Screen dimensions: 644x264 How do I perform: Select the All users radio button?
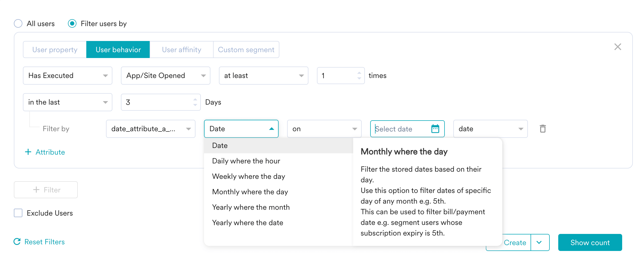pos(18,24)
